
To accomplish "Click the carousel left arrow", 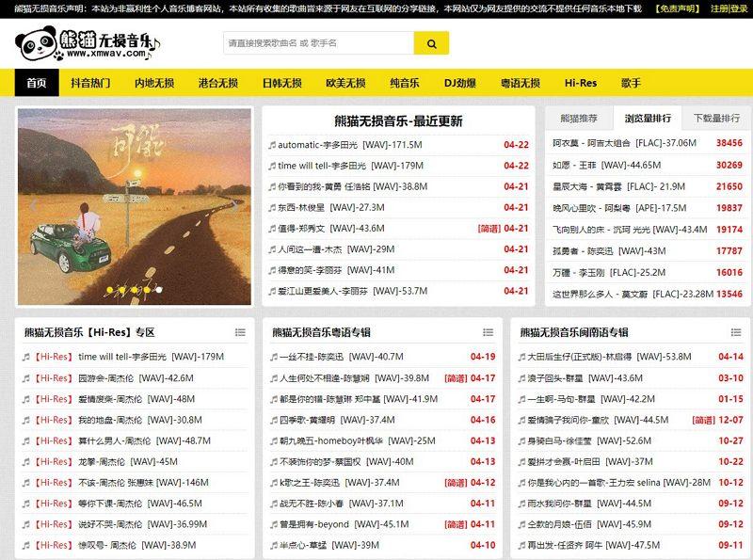I will (34, 206).
